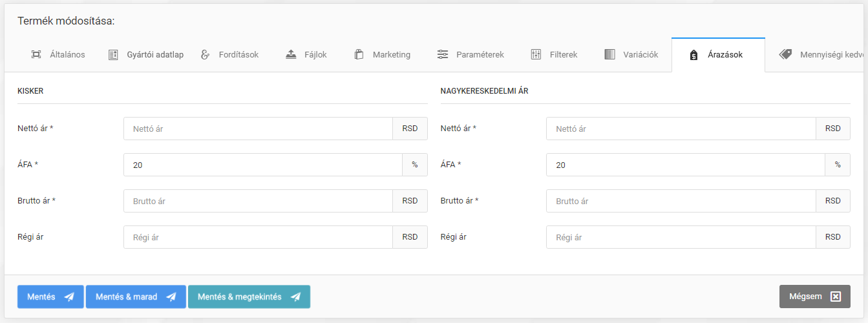Open the Variációk tab
868x323 pixels.
[x=631, y=55]
